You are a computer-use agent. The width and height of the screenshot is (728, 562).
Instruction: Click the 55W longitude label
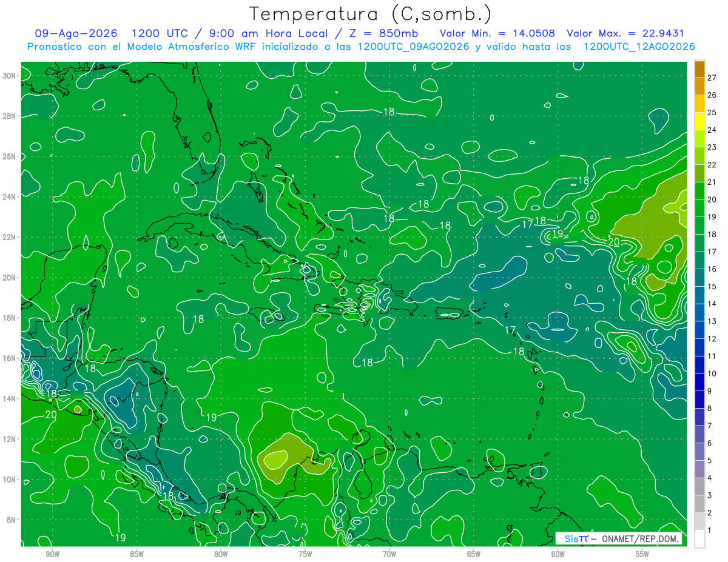tap(642, 555)
